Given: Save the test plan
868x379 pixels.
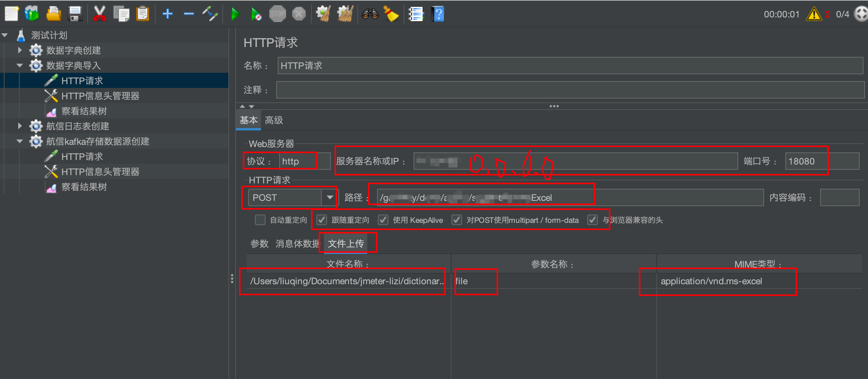Looking at the screenshot, I should click(x=75, y=14).
